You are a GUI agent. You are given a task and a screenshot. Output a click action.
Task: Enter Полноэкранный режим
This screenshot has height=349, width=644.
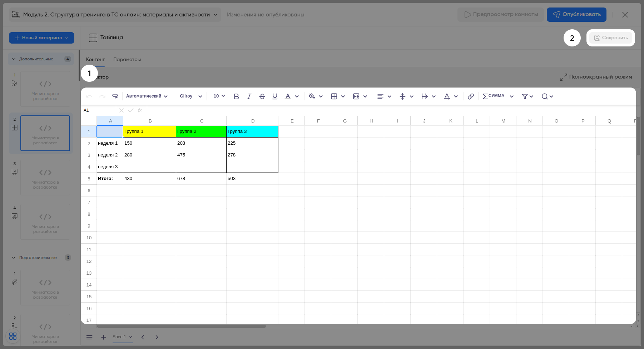(596, 77)
